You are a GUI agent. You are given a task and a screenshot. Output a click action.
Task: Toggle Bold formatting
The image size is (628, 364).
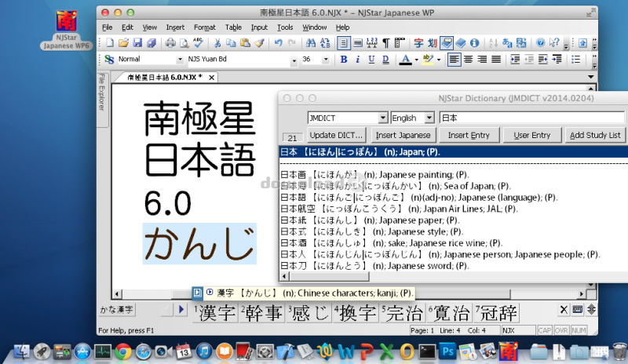[343, 60]
